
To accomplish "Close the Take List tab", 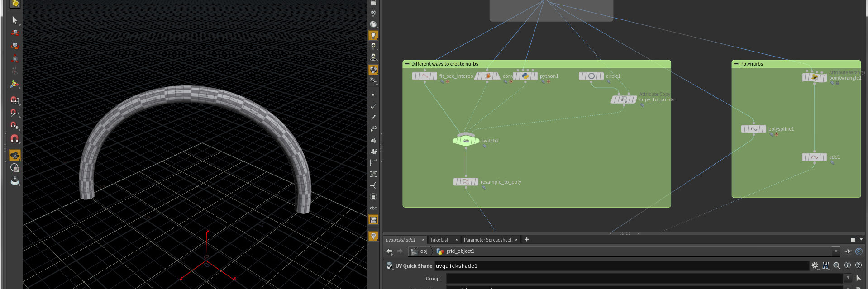I will tap(456, 240).
